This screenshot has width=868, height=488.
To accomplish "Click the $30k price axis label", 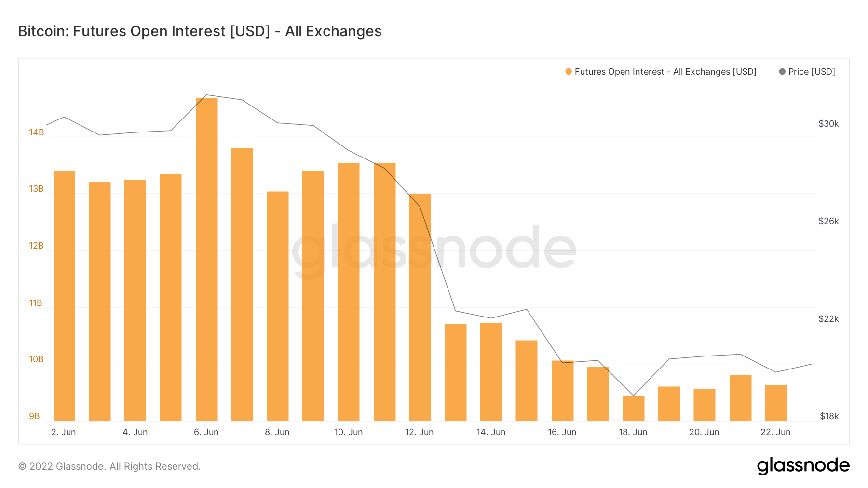I will [x=828, y=124].
